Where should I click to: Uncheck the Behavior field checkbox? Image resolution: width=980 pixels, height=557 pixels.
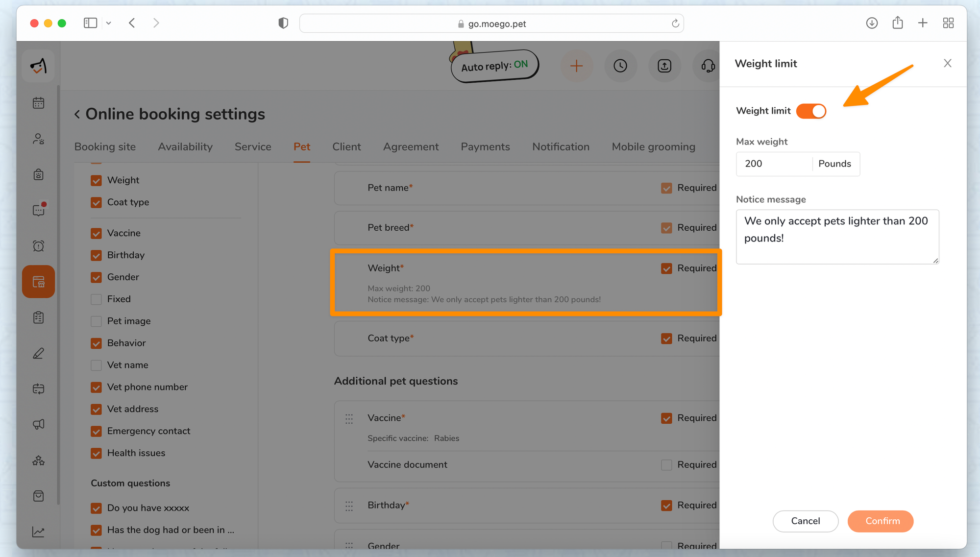(97, 343)
